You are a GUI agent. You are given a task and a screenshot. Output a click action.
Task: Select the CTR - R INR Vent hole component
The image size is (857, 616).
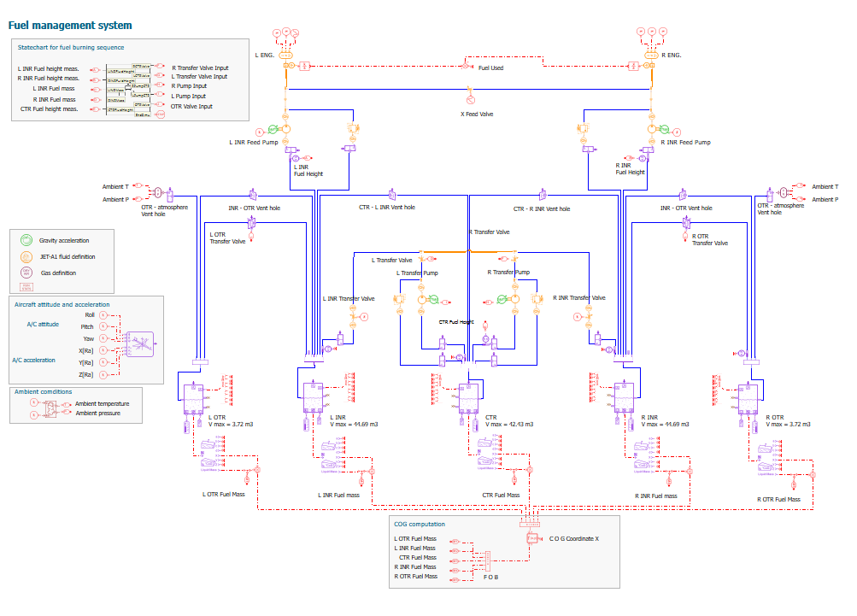[543, 195]
